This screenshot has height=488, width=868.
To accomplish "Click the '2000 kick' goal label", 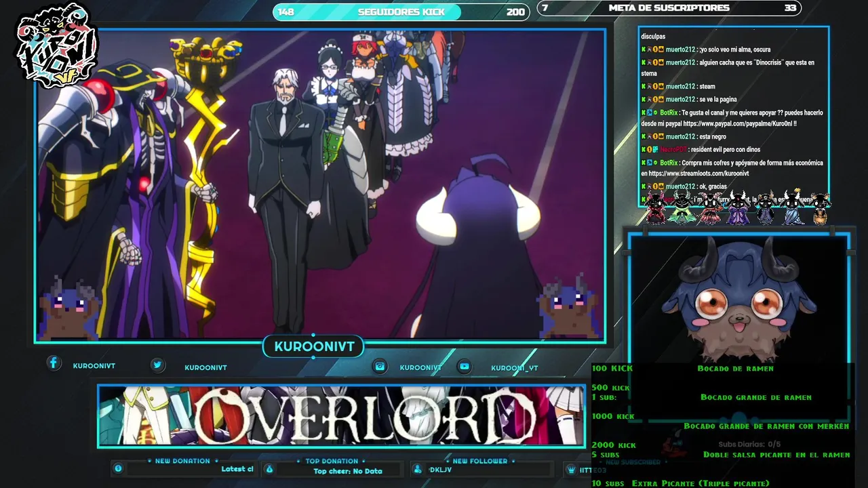I will coord(614,445).
